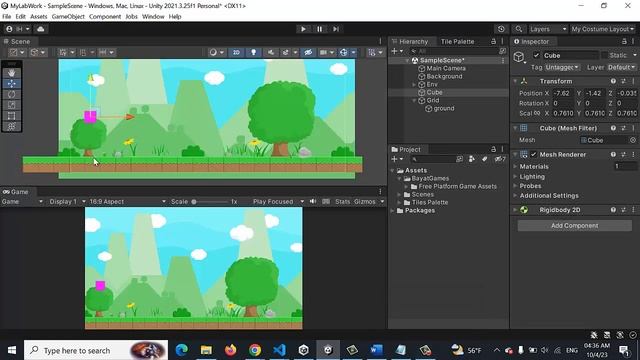Open draw mode shading dropdown
Viewport: 640px width, 360px height.
(x=216, y=52)
